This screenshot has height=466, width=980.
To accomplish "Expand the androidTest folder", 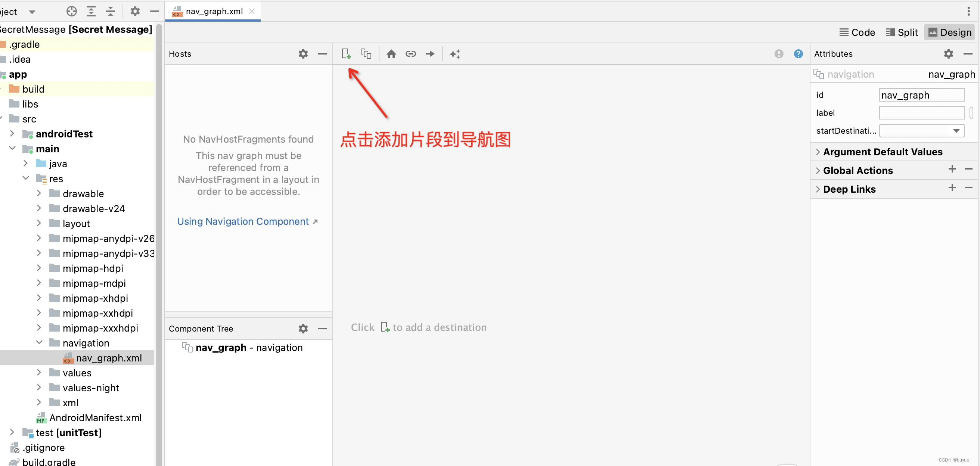I will pos(12,134).
